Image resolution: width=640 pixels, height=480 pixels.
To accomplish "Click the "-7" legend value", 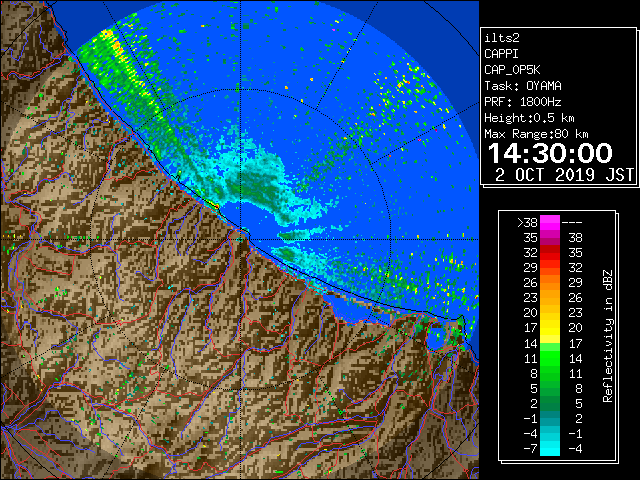I will [x=530, y=448].
